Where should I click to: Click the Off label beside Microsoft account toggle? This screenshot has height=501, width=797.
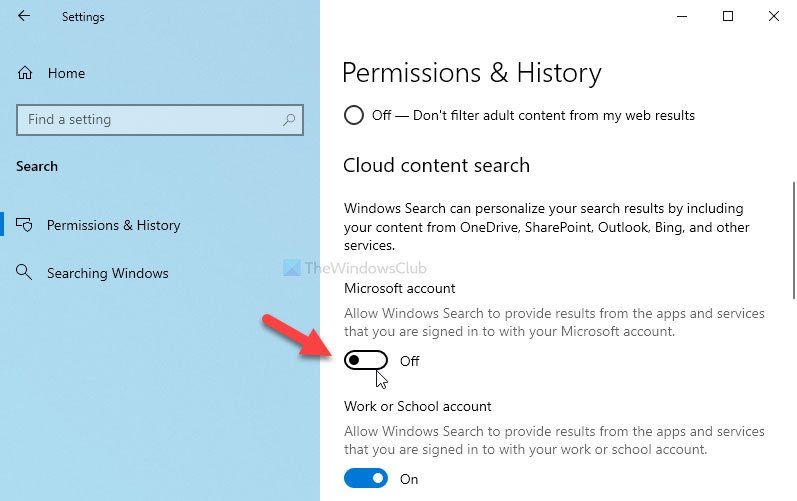tap(409, 361)
